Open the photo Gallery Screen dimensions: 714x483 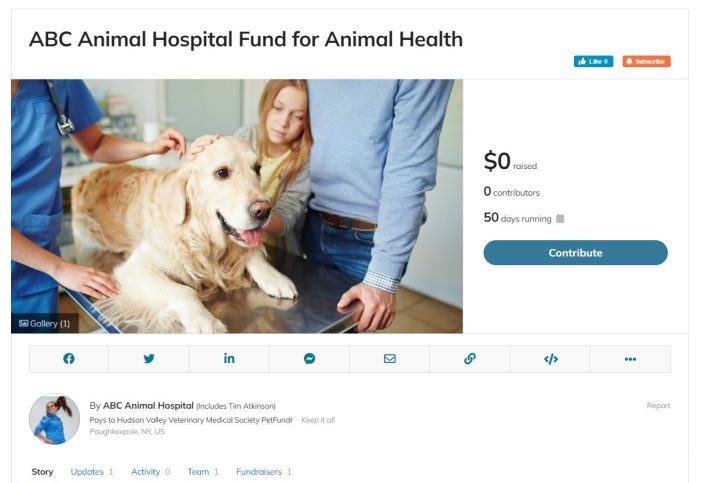coord(44,323)
